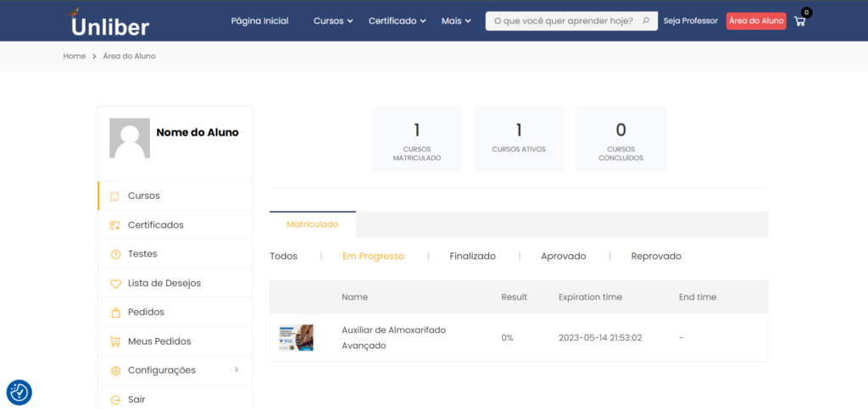The image size is (868, 409).
Task: Open the Seja Professor link
Action: [x=690, y=21]
